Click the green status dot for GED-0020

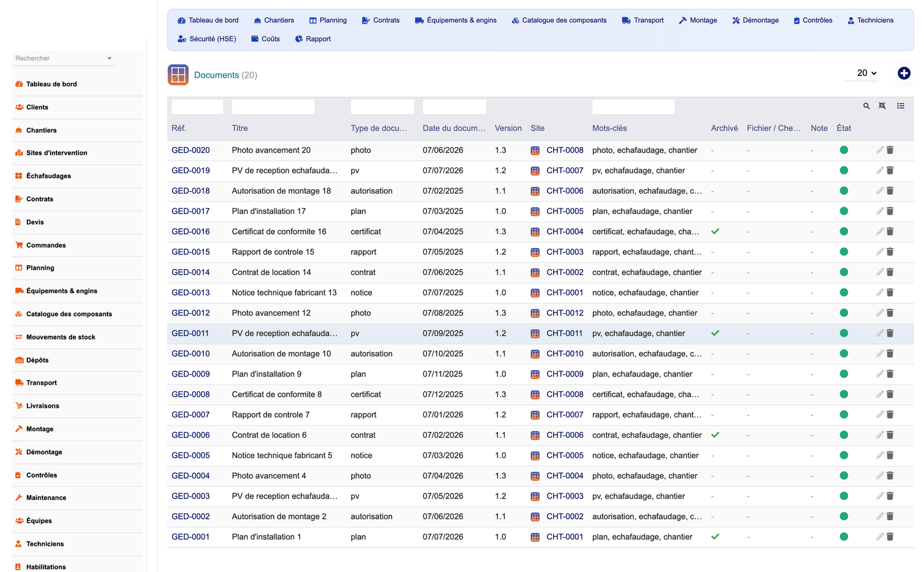coord(843,150)
